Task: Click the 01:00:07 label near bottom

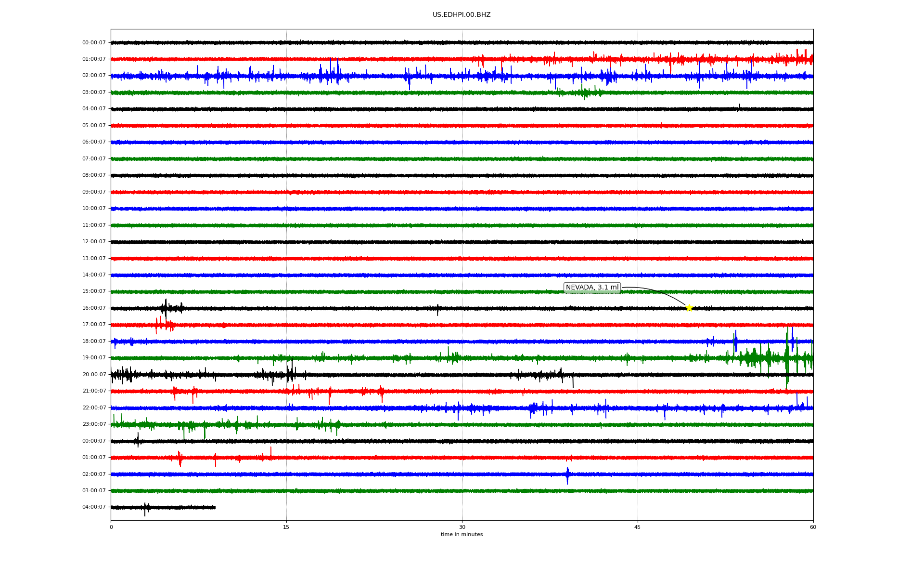Action: click(x=94, y=458)
